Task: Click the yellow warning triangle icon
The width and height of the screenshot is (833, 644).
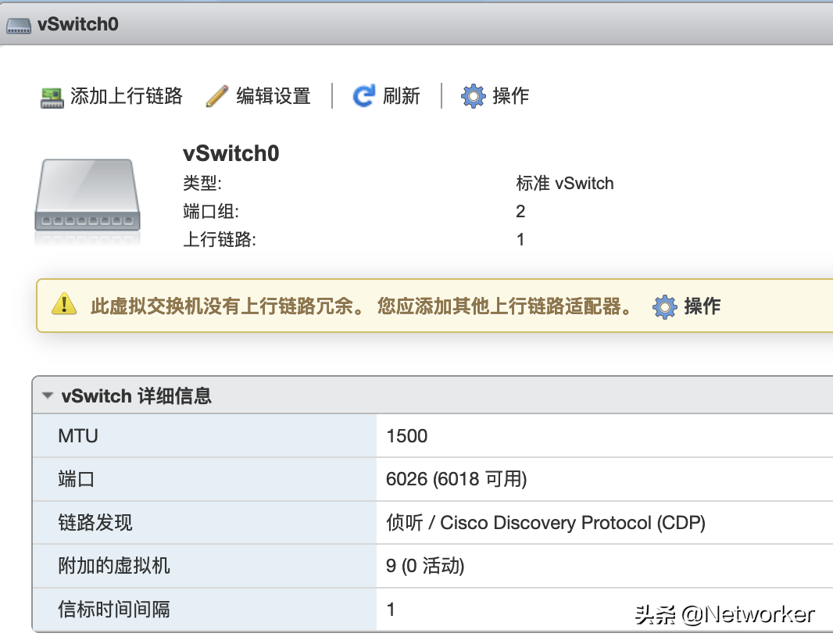Action: pyautogui.click(x=64, y=304)
